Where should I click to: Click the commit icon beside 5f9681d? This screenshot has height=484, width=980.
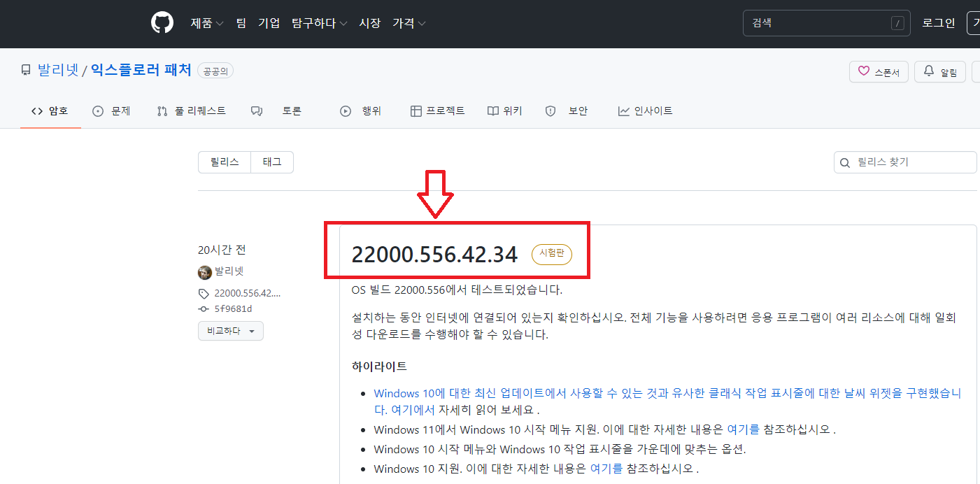(x=204, y=308)
